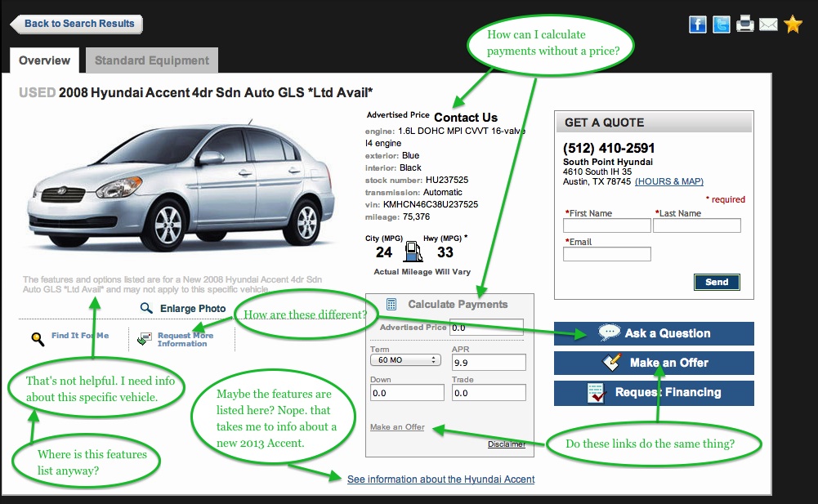
Task: Email this listing envelope icon
Action: click(x=768, y=24)
